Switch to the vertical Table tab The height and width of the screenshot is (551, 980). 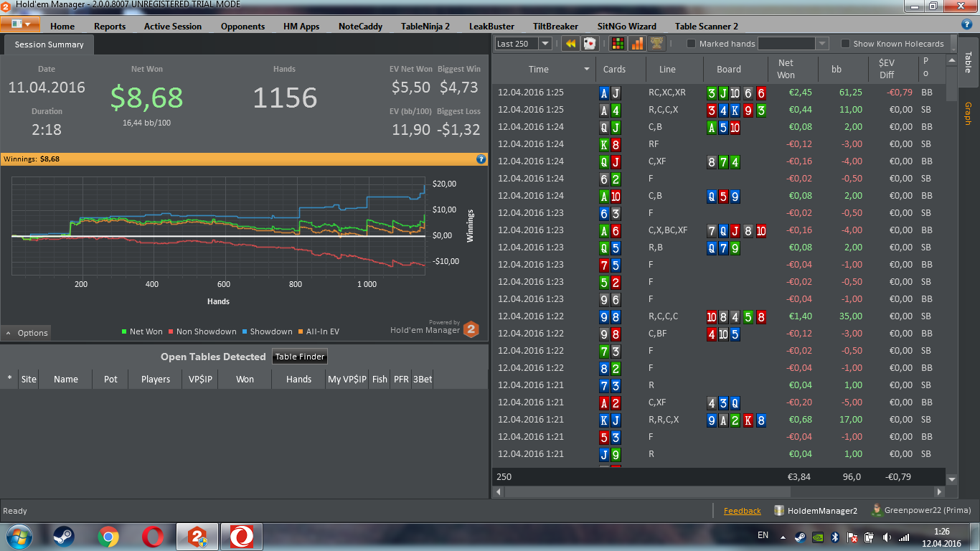click(x=967, y=62)
